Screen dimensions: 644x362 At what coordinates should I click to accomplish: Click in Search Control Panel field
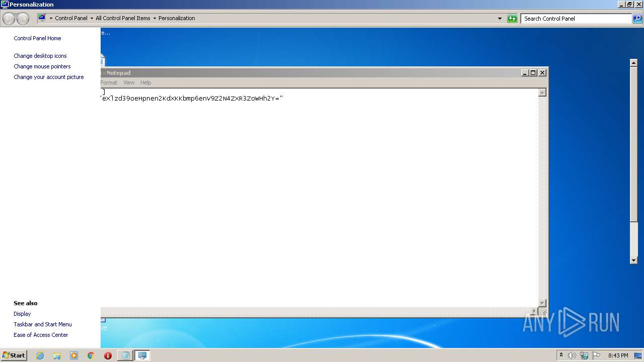(576, 19)
